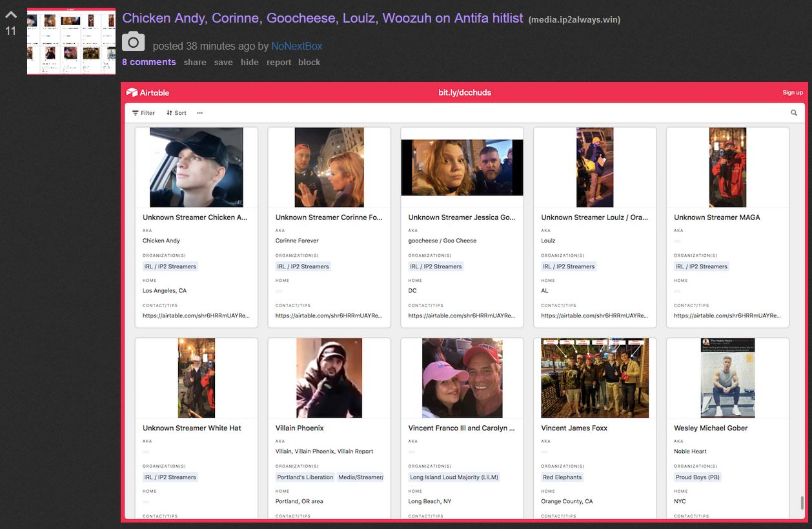
Task: Open the Unknown Streamer MAGA card photo
Action: pyautogui.click(x=727, y=167)
